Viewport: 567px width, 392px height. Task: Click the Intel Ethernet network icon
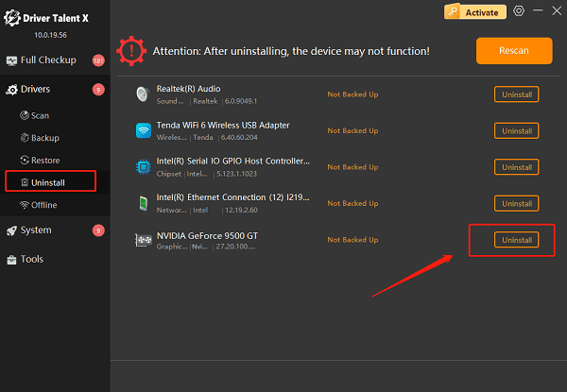tap(144, 203)
